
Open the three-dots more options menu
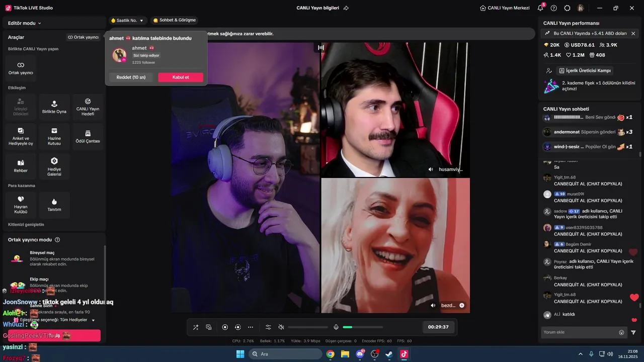[x=251, y=327]
